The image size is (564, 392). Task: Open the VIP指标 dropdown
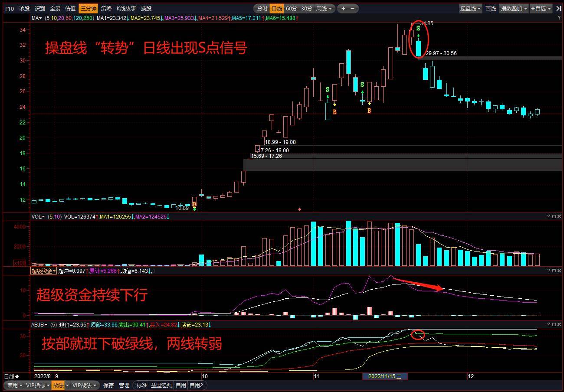tap(38, 385)
